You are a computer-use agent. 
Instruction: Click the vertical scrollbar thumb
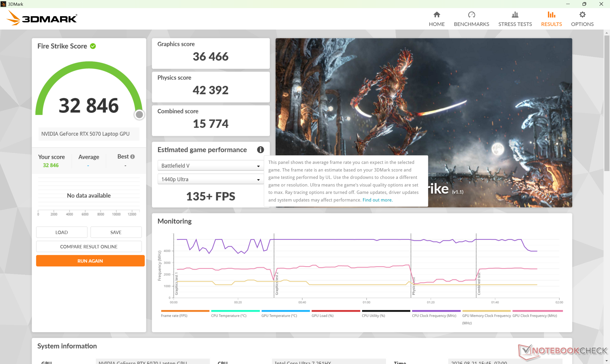click(607, 103)
